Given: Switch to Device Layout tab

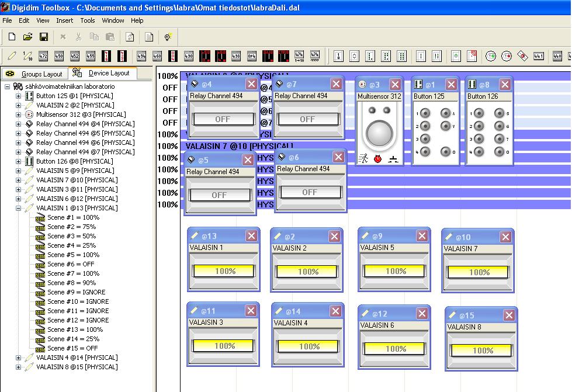Looking at the screenshot, I should [x=102, y=73].
